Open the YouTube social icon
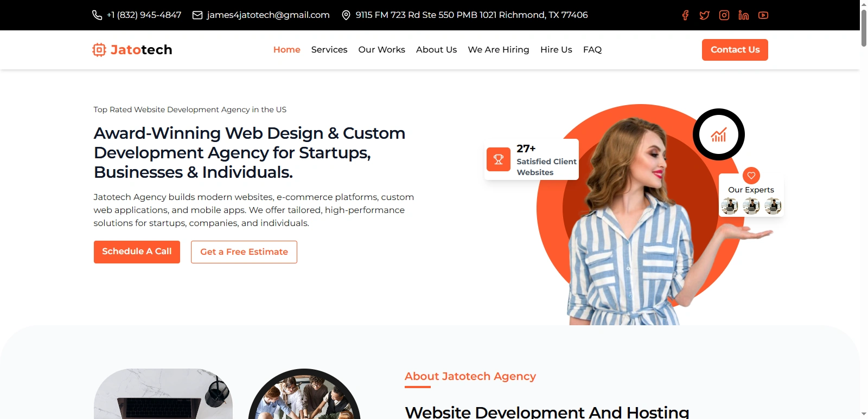The height and width of the screenshot is (419, 868). coord(763,15)
